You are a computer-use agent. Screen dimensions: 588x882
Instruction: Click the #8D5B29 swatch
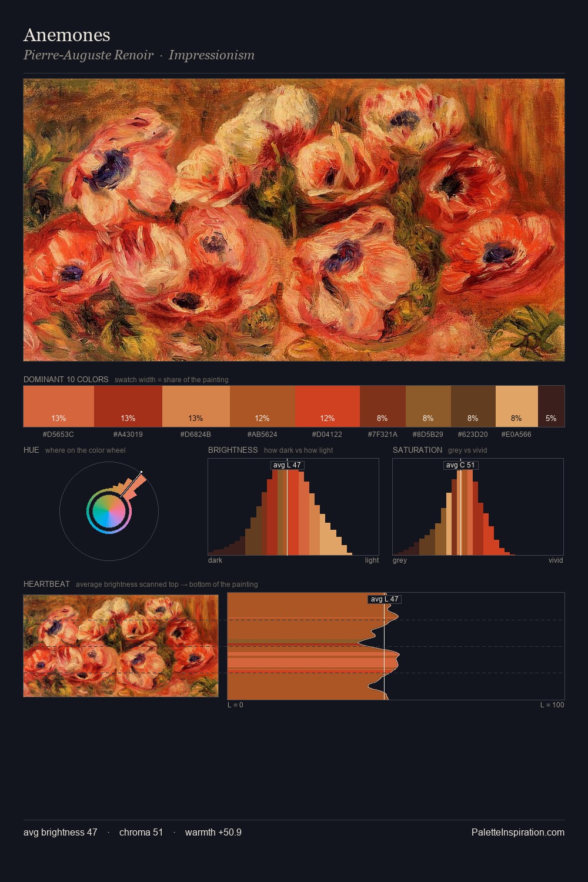[428, 406]
